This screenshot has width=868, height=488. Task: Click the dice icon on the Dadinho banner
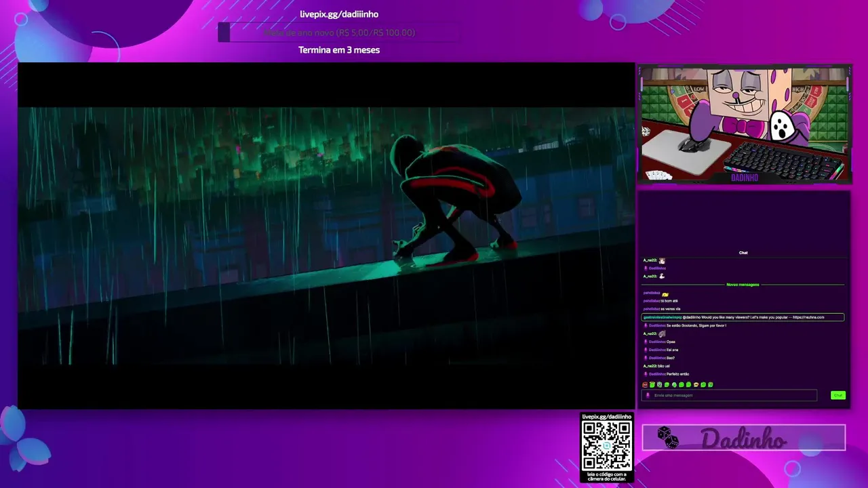pos(668,437)
